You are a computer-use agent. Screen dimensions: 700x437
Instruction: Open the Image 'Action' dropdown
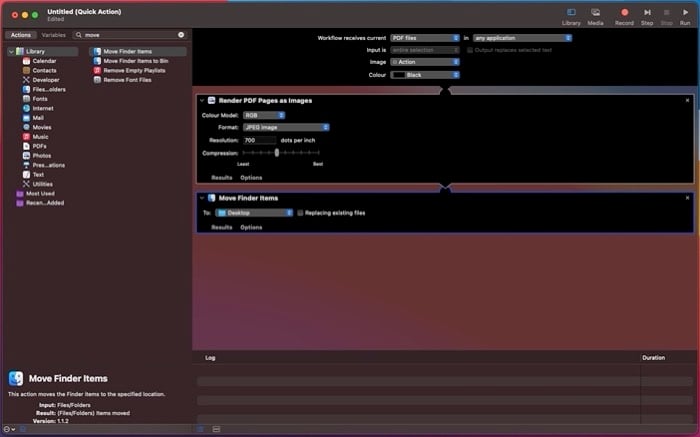(x=425, y=62)
